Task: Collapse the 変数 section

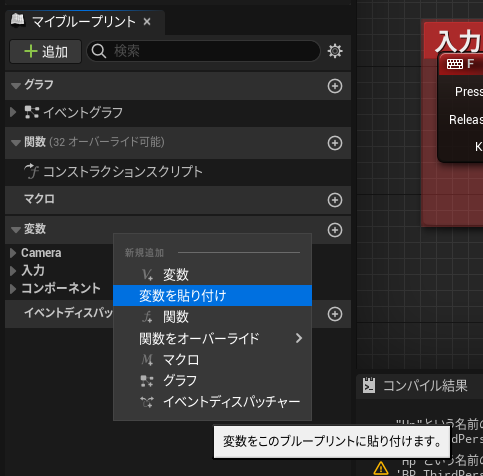Action: pos(16,229)
